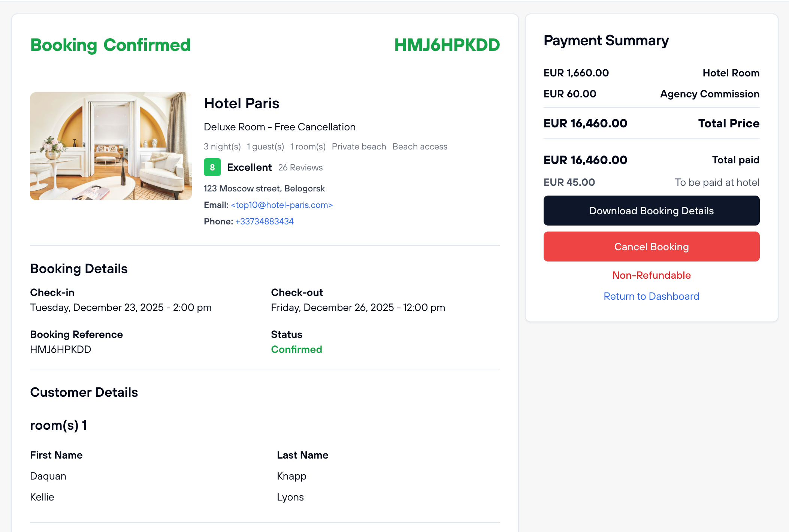Click the Hotel Paris room photo
Viewport: 789px width, 532px height.
(x=111, y=146)
